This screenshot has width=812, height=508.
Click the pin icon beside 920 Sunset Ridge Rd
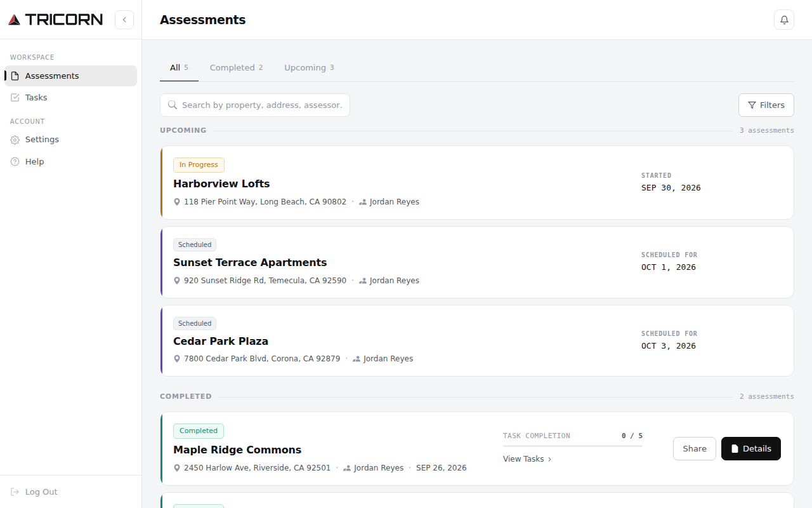coord(177,281)
